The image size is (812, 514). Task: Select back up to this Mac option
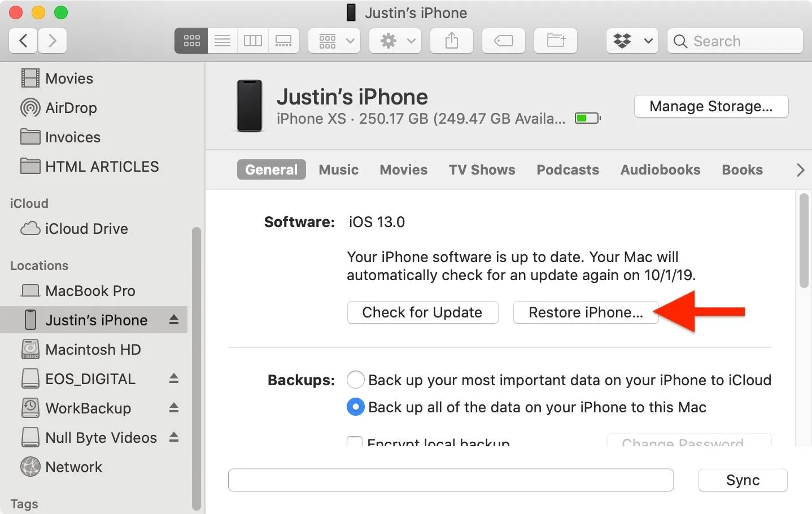[355, 407]
